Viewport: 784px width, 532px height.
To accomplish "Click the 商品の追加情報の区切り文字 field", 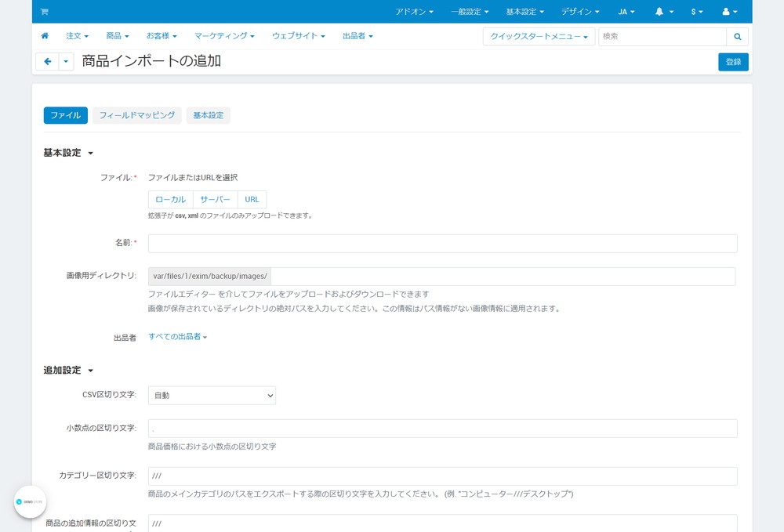I will [x=442, y=523].
